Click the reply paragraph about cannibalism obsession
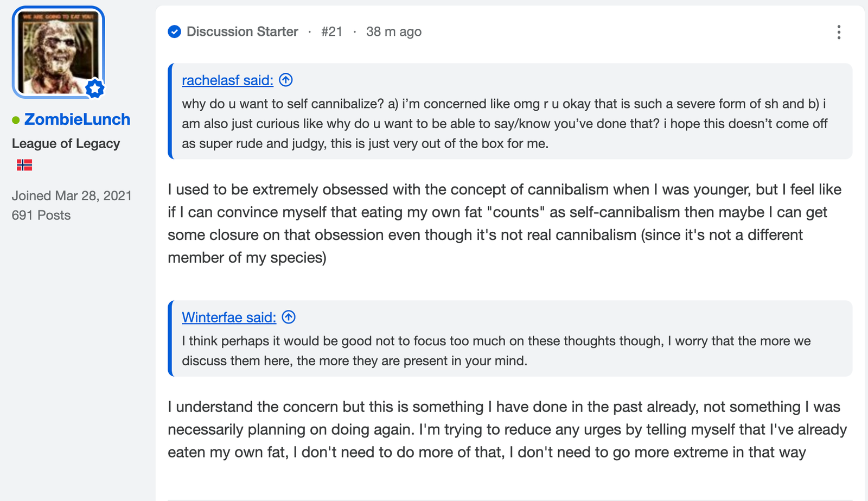 (x=505, y=223)
